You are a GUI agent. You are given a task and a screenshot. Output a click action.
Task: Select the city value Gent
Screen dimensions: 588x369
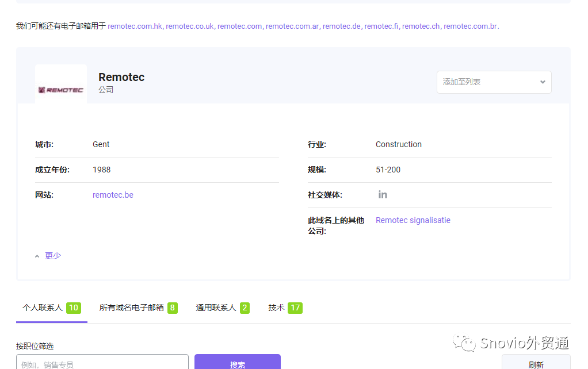(101, 145)
